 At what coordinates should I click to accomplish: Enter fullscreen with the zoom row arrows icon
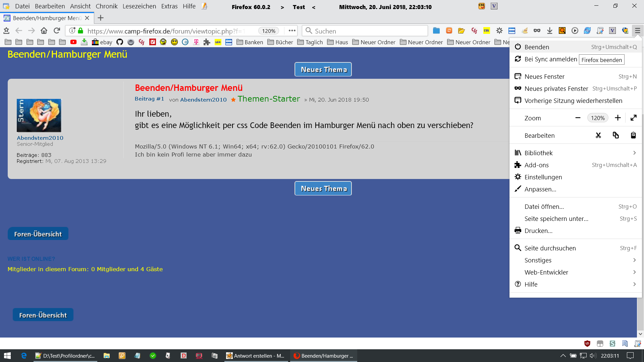coord(634,118)
